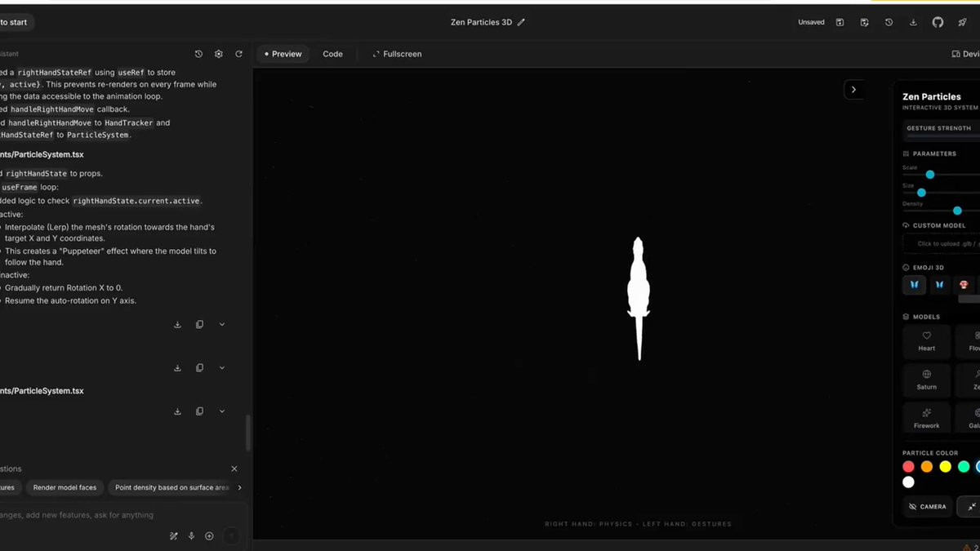Choose the Heart model
980x551 pixels.
click(x=926, y=341)
